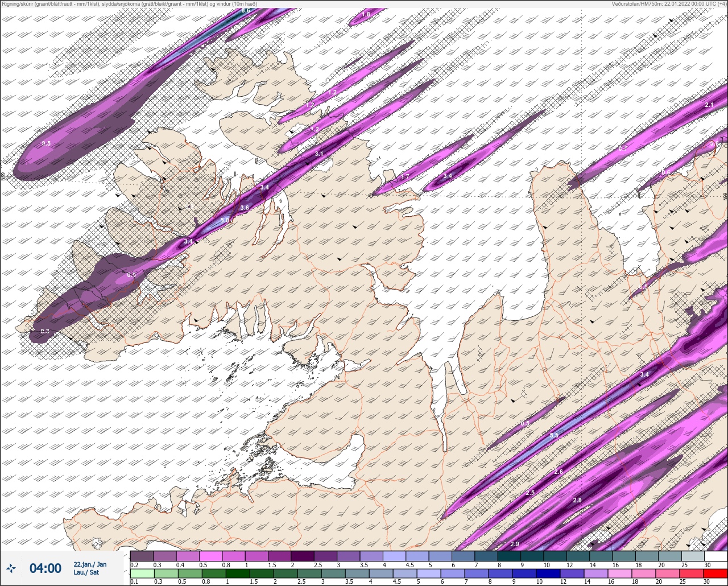Click the white 30 swatch, top legend row
The image size is (728, 586).
click(x=716, y=556)
